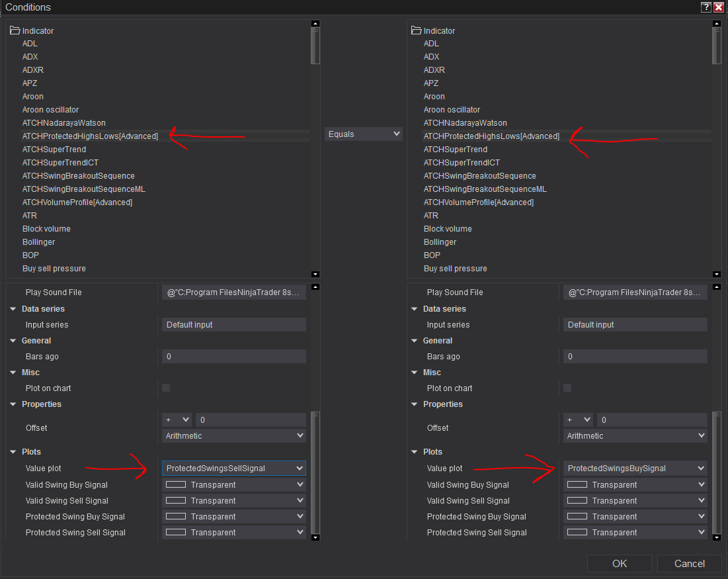Image resolution: width=728 pixels, height=579 pixels.
Task: Click right indicator list scroll-up arrow
Action: (716, 23)
